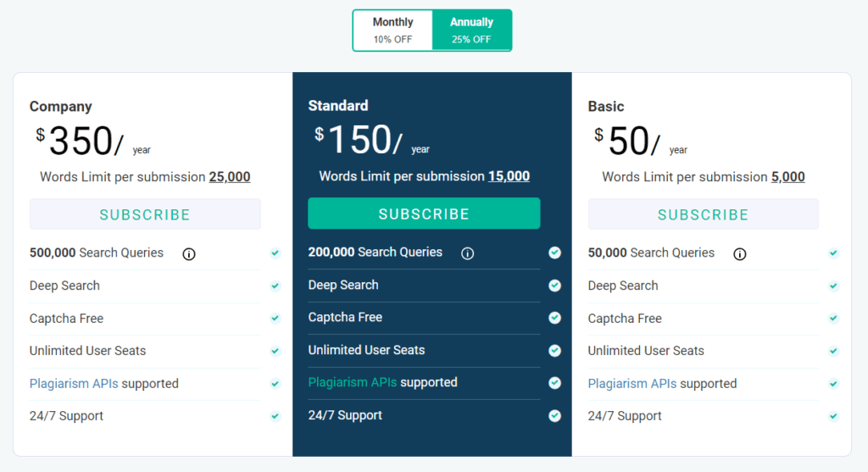This screenshot has width=868, height=472.
Task: Click Standard plan Deep Search checkmark icon
Action: [x=554, y=286]
